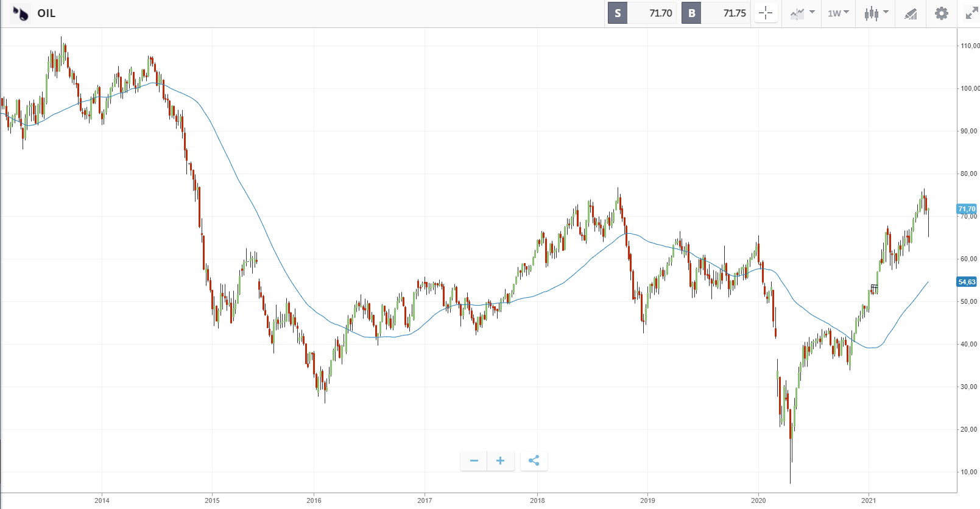Click the 2017 label on time axis
This screenshot has width=980, height=509.
tap(425, 500)
